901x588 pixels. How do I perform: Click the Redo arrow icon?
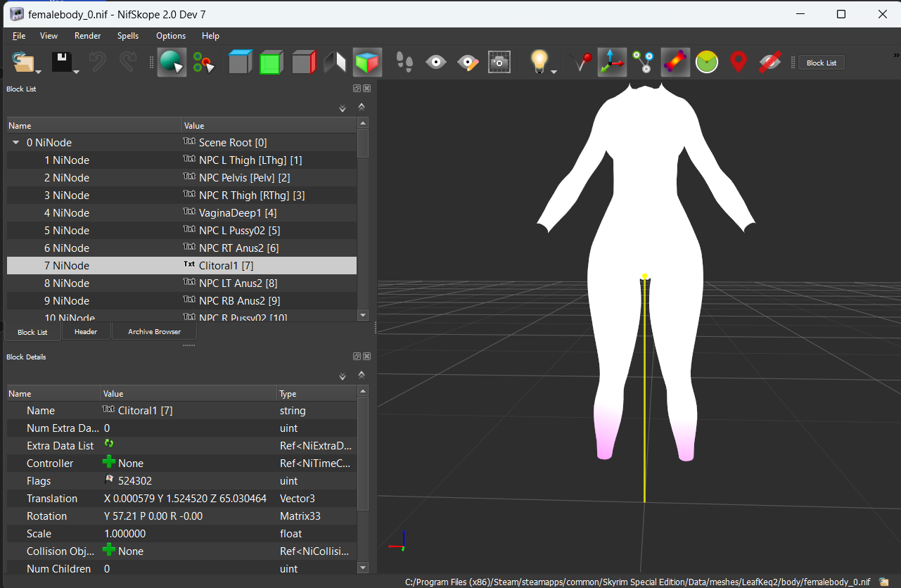(127, 63)
